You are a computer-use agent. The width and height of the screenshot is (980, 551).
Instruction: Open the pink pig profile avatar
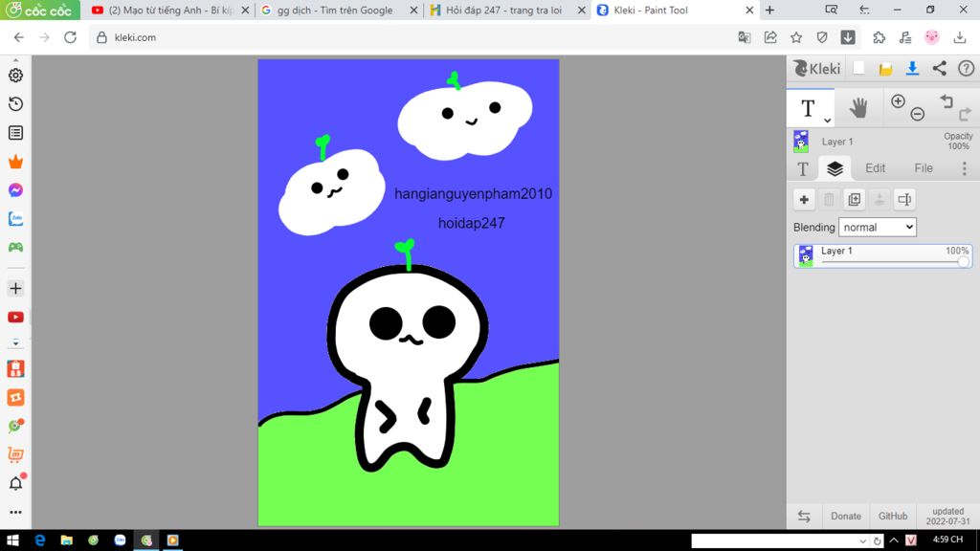[932, 37]
